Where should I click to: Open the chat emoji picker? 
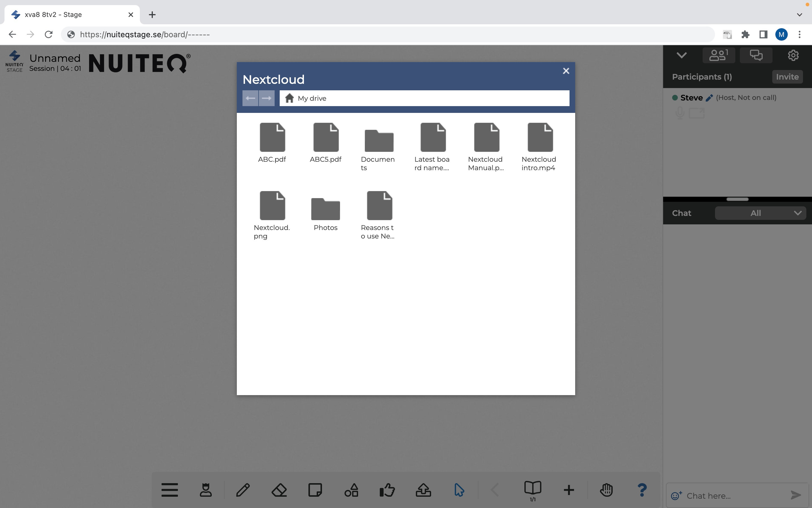point(676,496)
